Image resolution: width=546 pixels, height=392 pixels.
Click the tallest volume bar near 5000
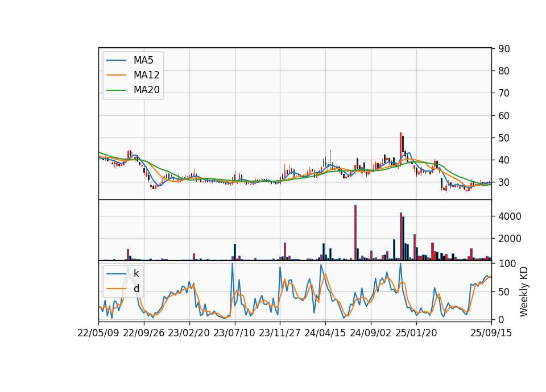[355, 233]
